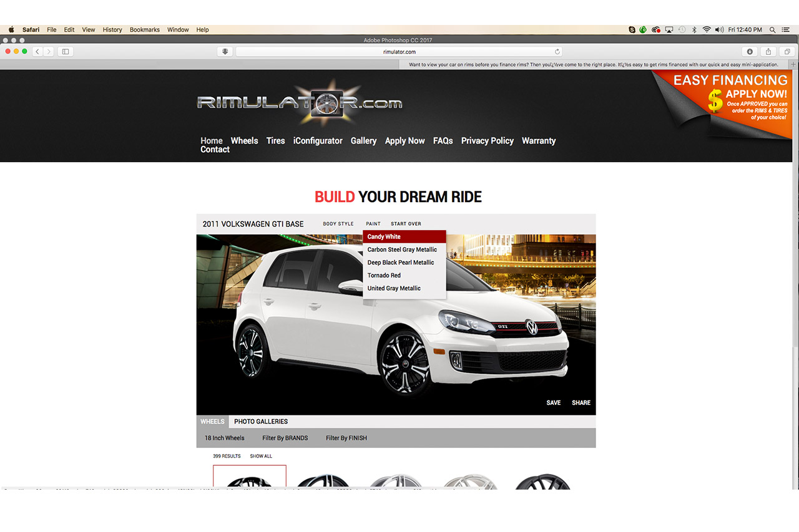Open the History menu
This screenshot has width=799, height=532.
[112, 29]
